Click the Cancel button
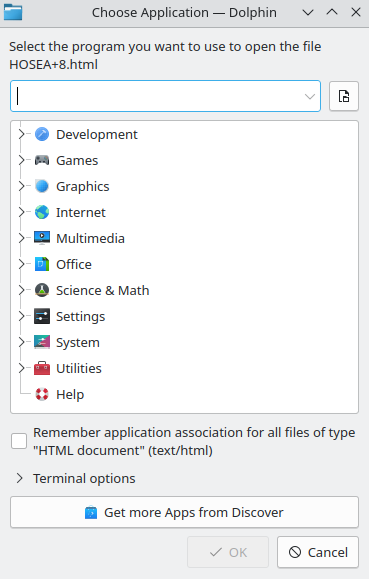The height and width of the screenshot is (579, 369). point(318,552)
